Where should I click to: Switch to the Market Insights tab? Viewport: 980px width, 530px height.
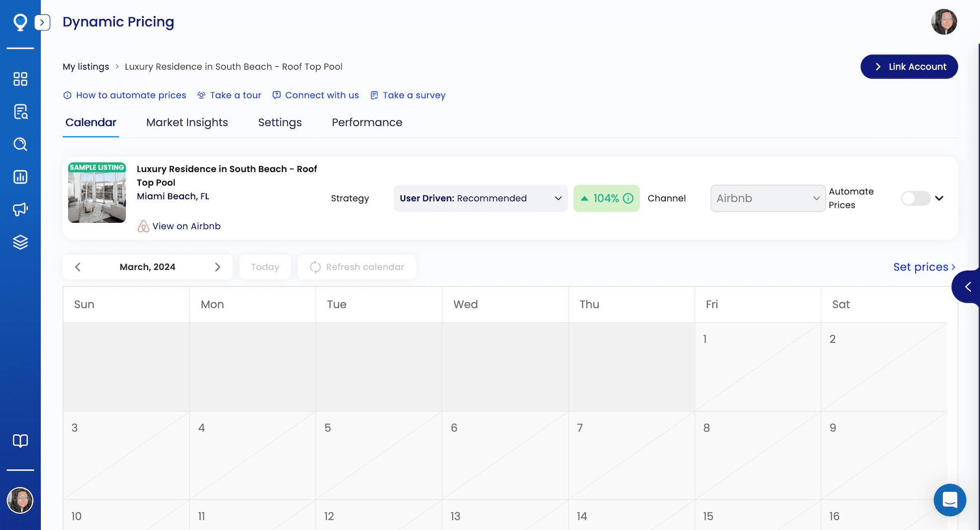tap(187, 122)
